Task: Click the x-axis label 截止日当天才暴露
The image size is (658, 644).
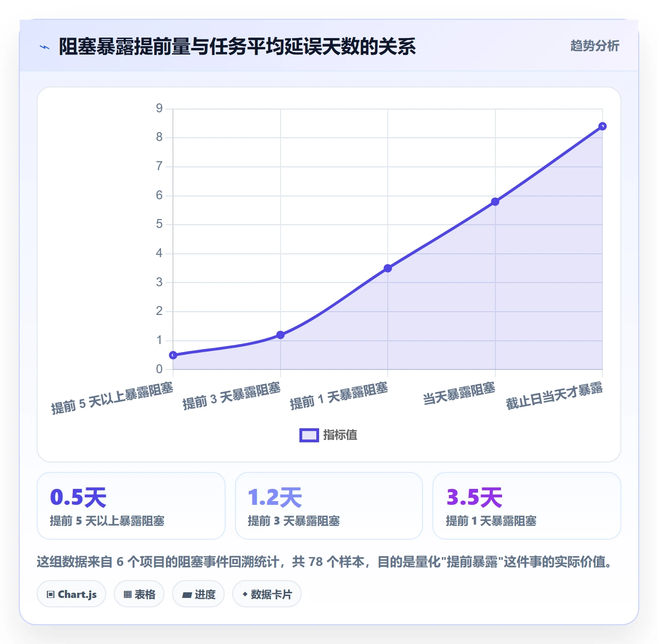Action: 554,395
